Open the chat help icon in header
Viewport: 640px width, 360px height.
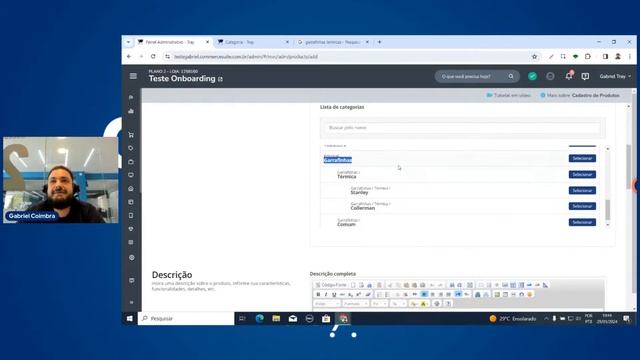coord(585,76)
